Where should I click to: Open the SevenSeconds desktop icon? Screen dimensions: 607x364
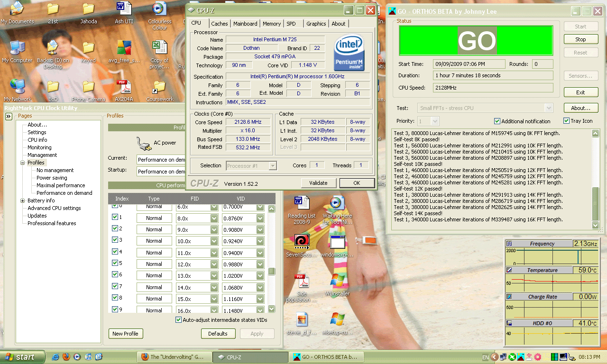(x=301, y=242)
